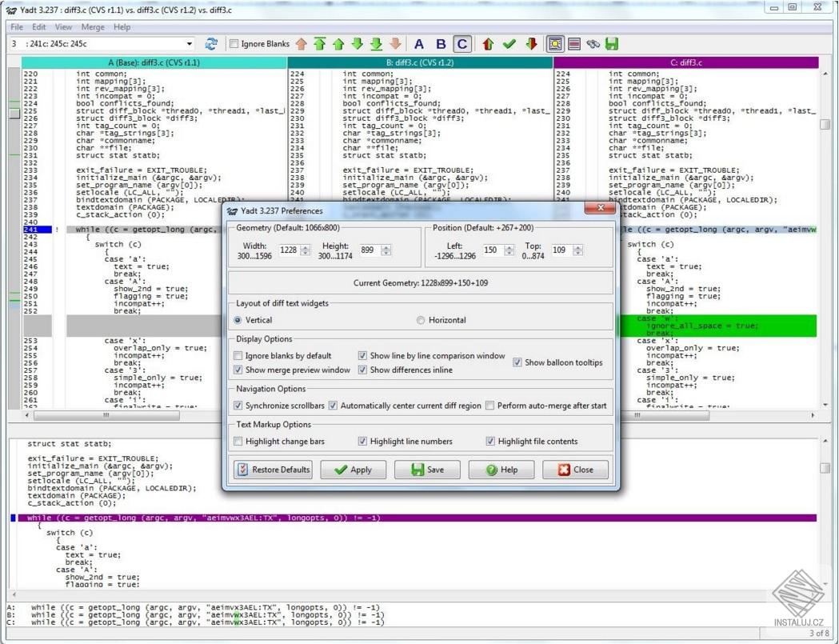Go to previous diff with green up arrow
This screenshot has width=839, height=644.
(338, 44)
